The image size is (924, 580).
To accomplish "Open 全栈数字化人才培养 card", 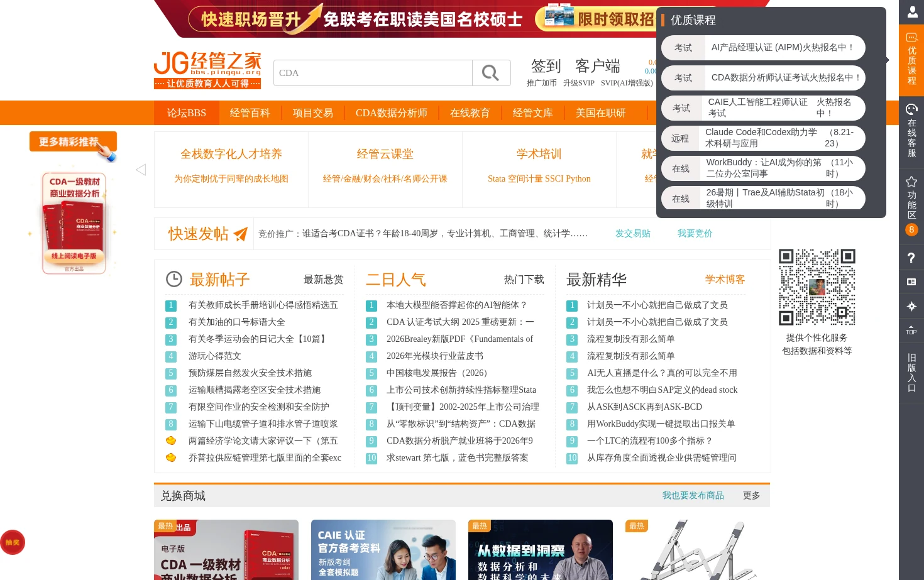I will point(231,170).
